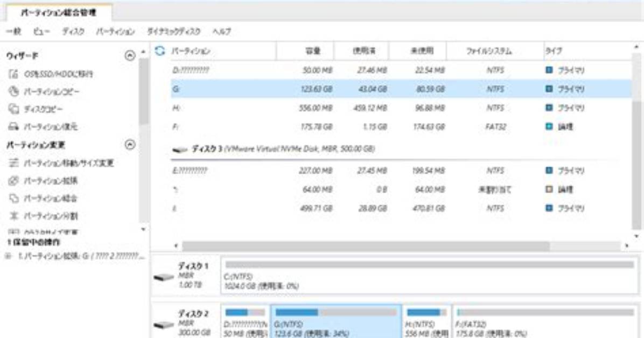644x338 pixels.
Task: Open the ヘルプ menu
Action: coord(222,31)
